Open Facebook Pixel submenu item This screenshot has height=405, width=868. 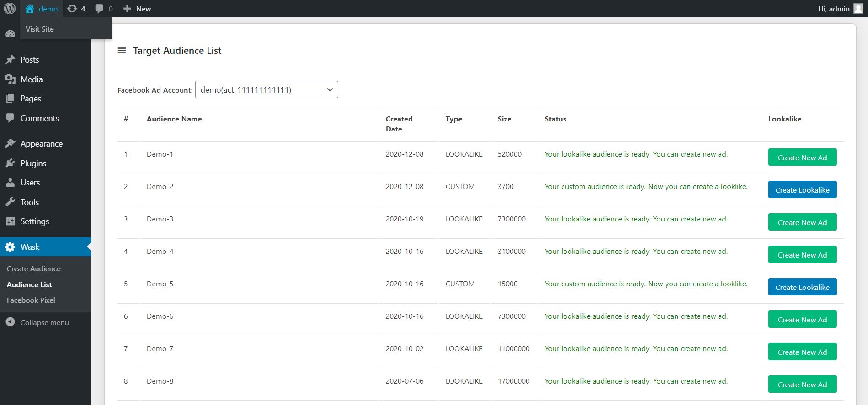click(31, 300)
